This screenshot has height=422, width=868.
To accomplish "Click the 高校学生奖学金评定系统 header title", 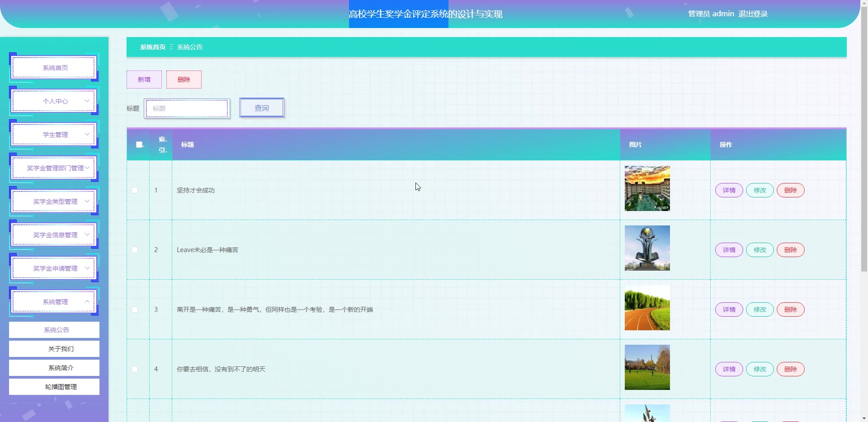I will click(x=425, y=14).
